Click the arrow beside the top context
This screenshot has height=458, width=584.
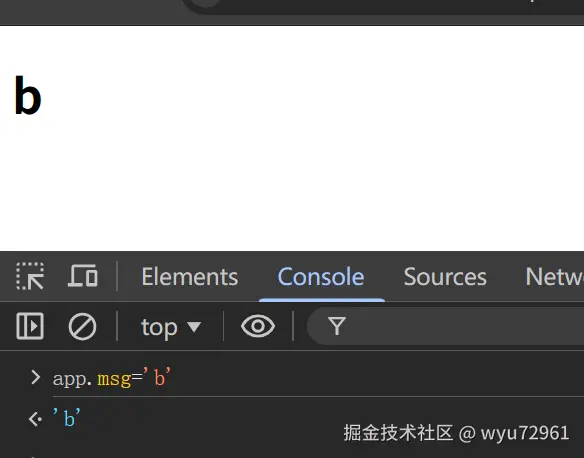click(x=194, y=327)
